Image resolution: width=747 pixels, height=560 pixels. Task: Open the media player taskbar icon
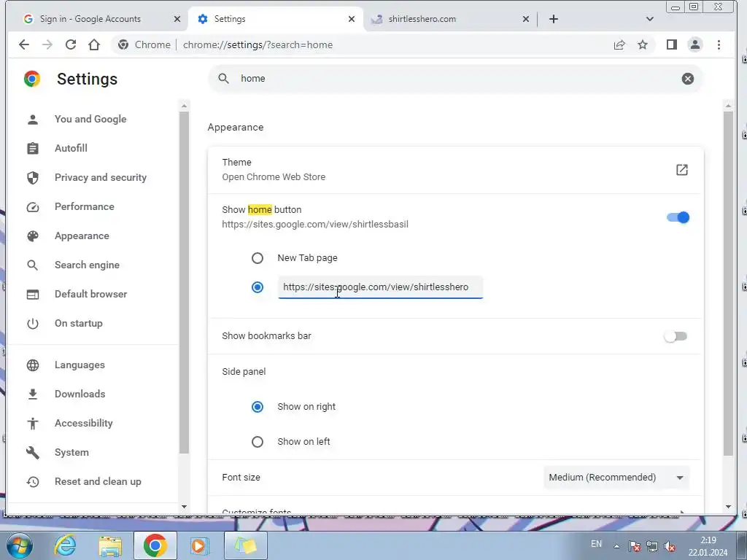199,545
